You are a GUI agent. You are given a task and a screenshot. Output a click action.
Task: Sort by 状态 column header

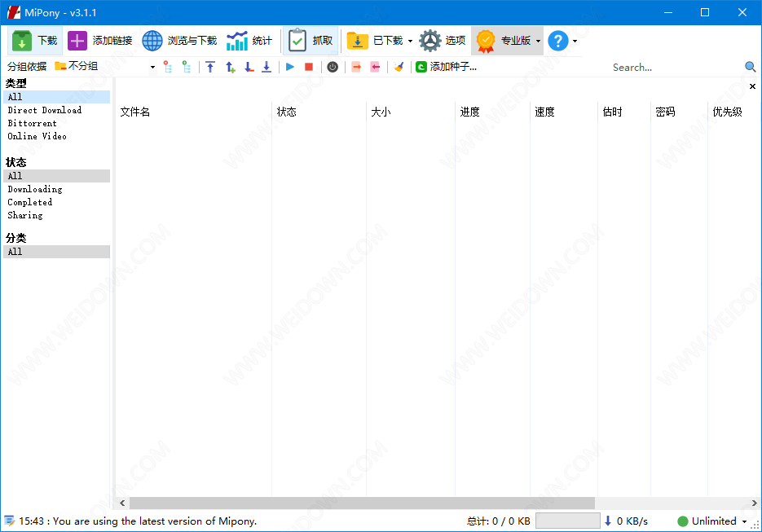pos(319,112)
